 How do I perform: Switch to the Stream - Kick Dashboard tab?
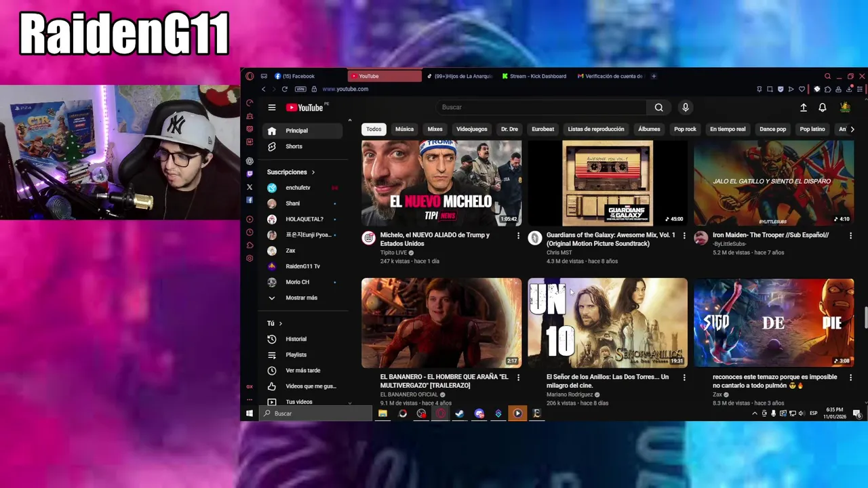click(536, 76)
